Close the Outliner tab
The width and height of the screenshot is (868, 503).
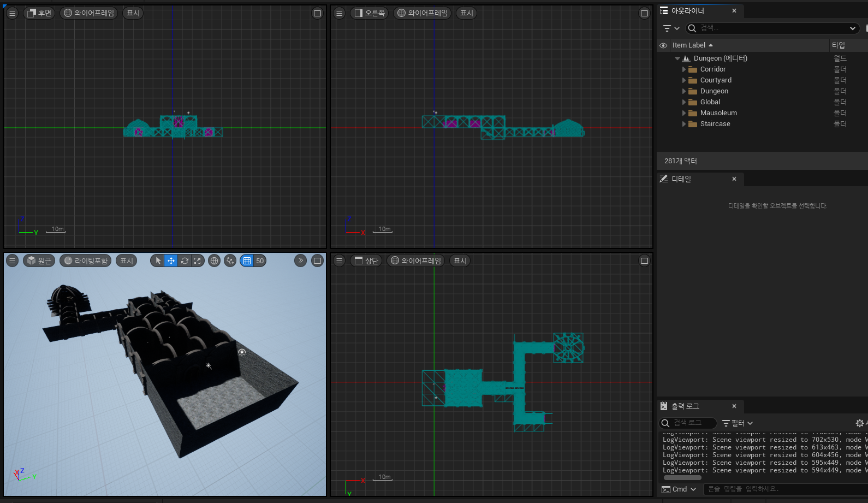click(734, 11)
